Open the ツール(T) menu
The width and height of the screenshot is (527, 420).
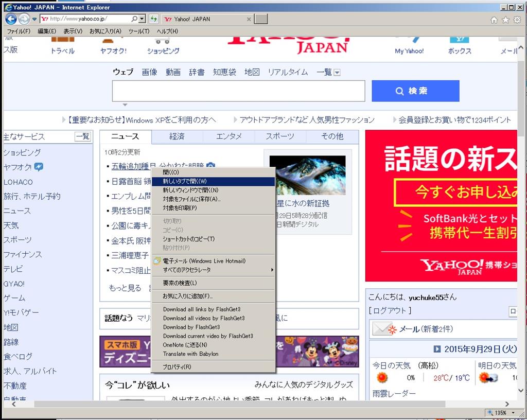coord(139,31)
